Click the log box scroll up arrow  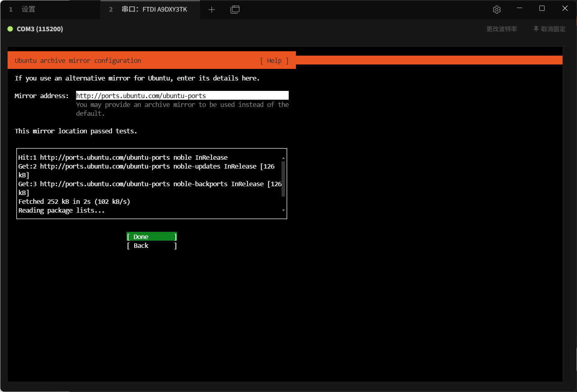tap(283, 158)
